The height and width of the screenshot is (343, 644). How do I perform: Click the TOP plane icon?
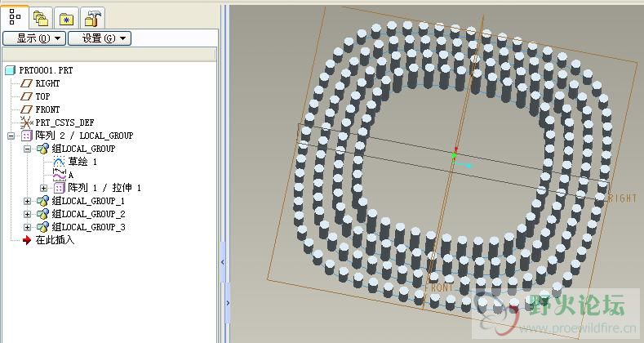(x=27, y=96)
